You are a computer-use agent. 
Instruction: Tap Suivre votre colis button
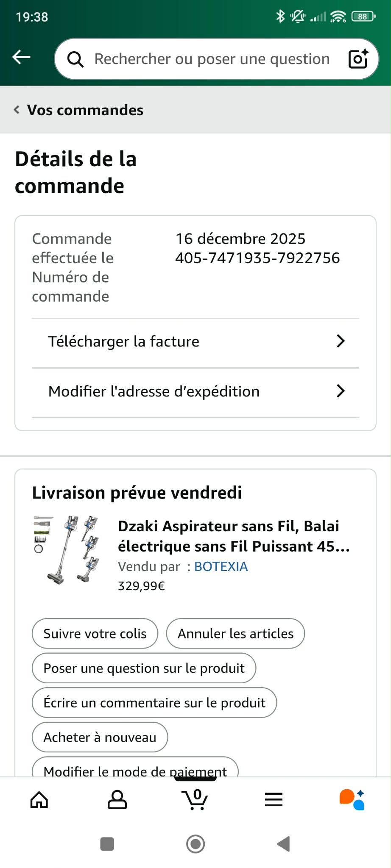pyautogui.click(x=95, y=634)
